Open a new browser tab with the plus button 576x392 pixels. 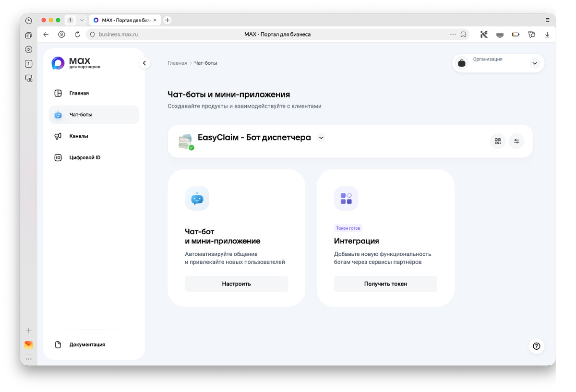point(167,20)
